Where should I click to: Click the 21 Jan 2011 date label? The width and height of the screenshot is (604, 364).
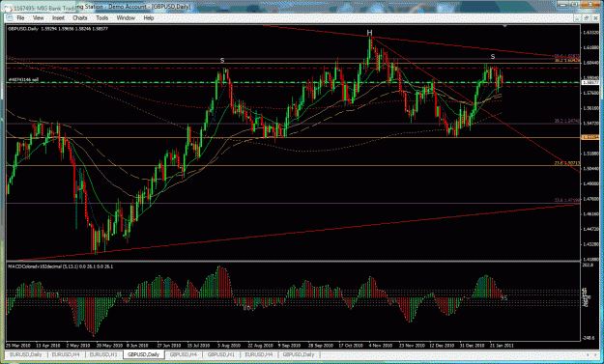(x=502, y=345)
